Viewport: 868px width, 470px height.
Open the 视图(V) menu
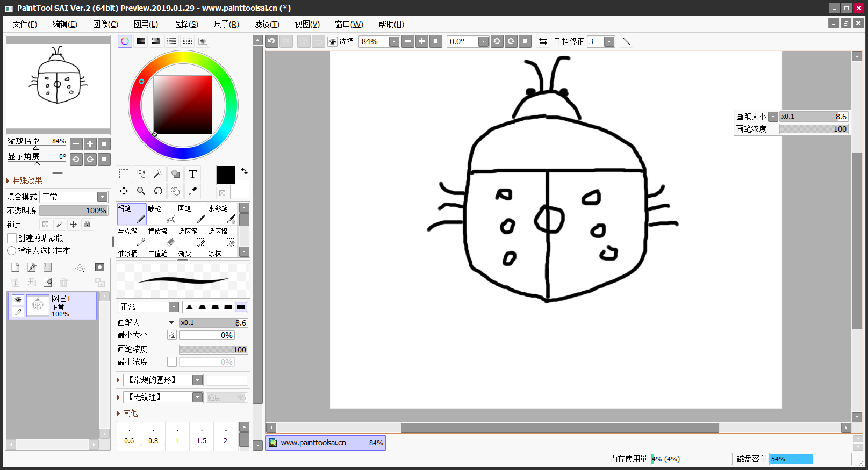[x=307, y=24]
